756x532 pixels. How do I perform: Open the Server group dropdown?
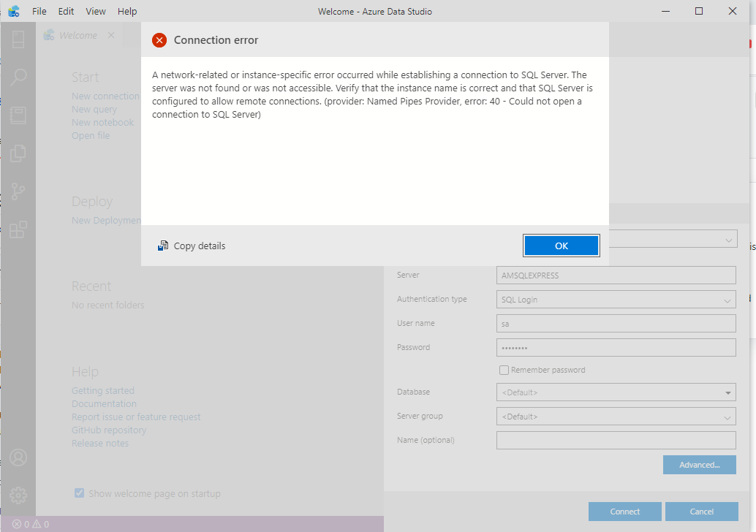click(x=616, y=417)
